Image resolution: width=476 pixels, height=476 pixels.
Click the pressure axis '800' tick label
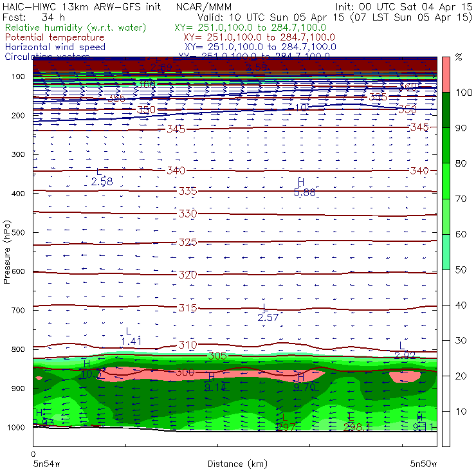pos(18,349)
